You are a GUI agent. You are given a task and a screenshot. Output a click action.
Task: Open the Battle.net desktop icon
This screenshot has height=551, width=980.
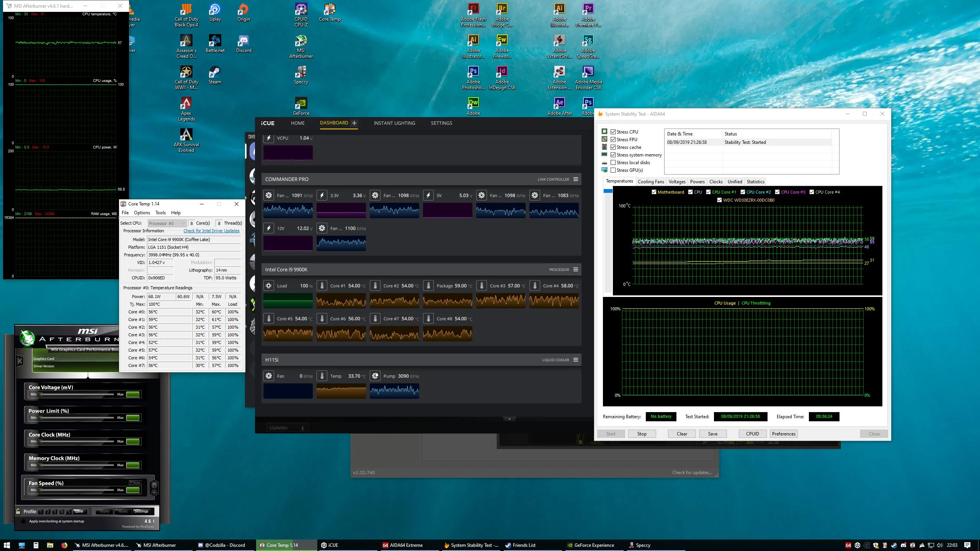pos(215,44)
